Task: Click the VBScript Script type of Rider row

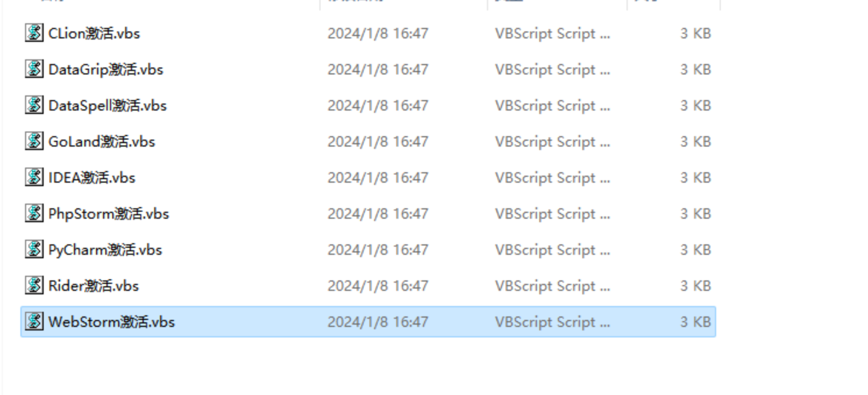Action: coord(553,286)
